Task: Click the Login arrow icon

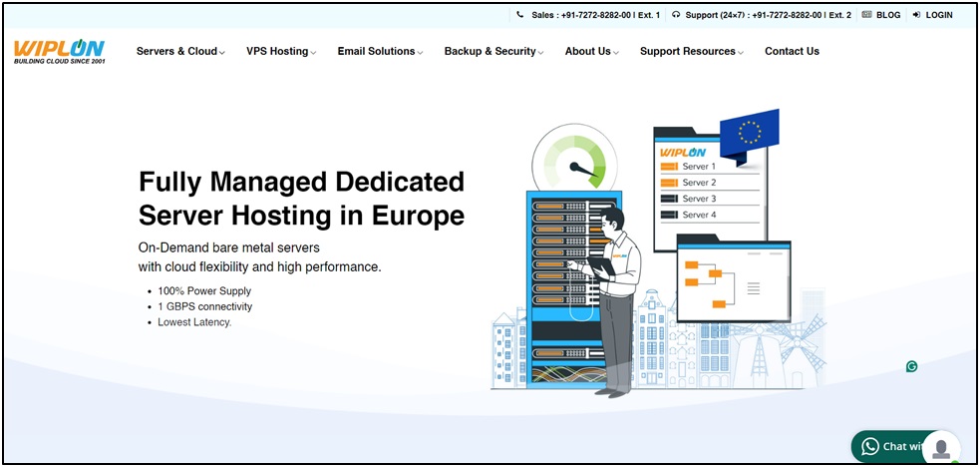Action: pos(916,15)
